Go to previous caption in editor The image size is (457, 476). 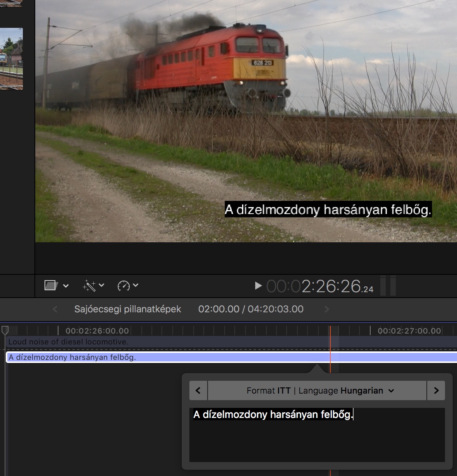pyautogui.click(x=198, y=390)
